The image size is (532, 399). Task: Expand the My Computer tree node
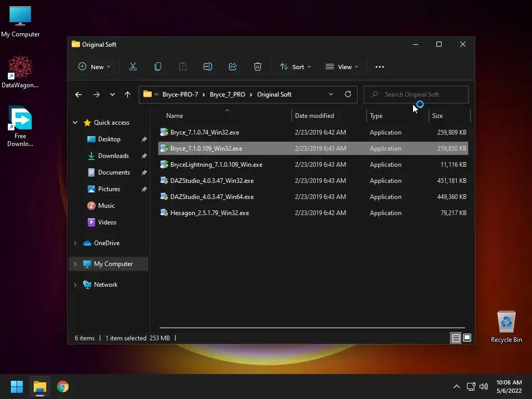(x=75, y=264)
